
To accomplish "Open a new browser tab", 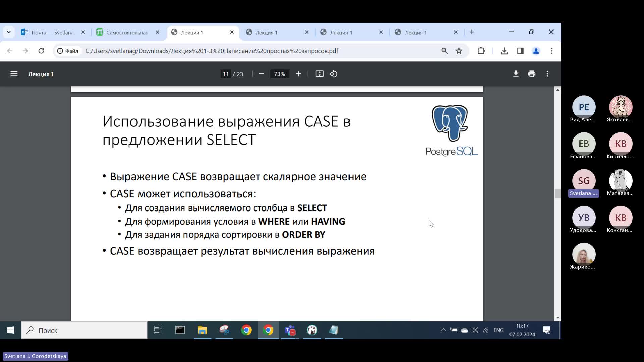I will click(472, 32).
